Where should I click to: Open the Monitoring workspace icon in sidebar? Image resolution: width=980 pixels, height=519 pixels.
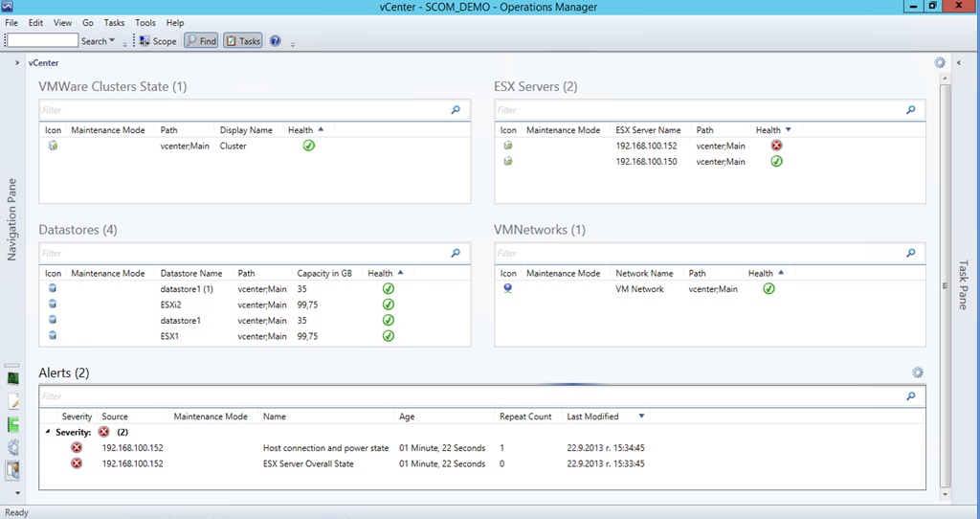coord(13,378)
